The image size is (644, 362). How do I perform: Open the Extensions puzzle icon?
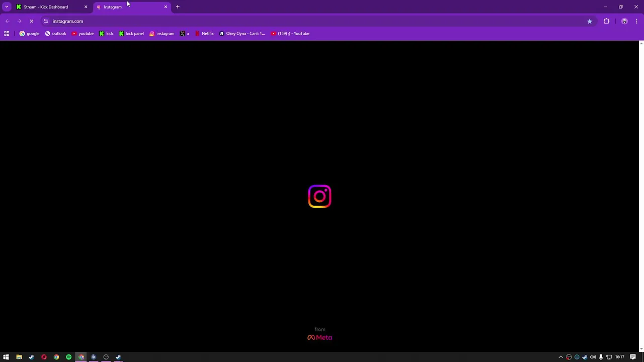point(607,21)
